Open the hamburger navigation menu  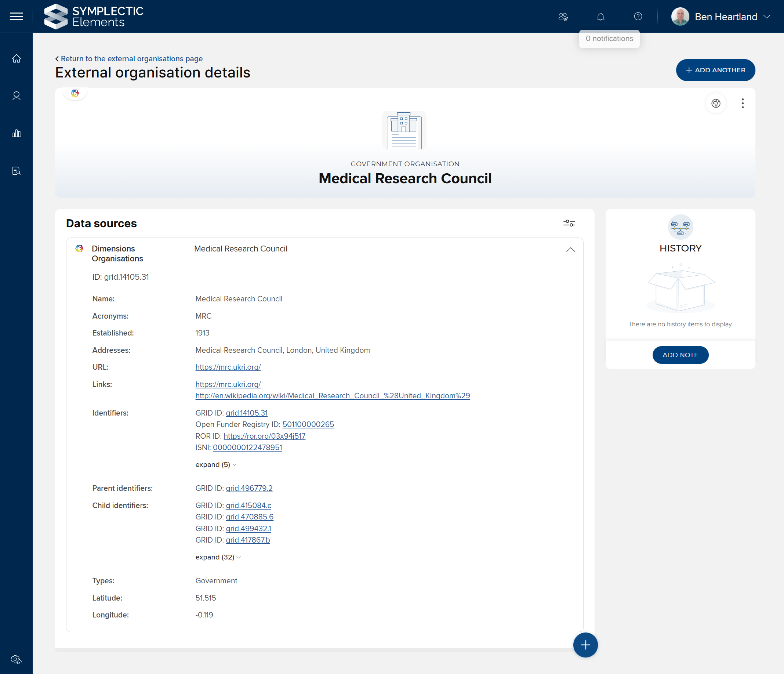tap(16, 16)
